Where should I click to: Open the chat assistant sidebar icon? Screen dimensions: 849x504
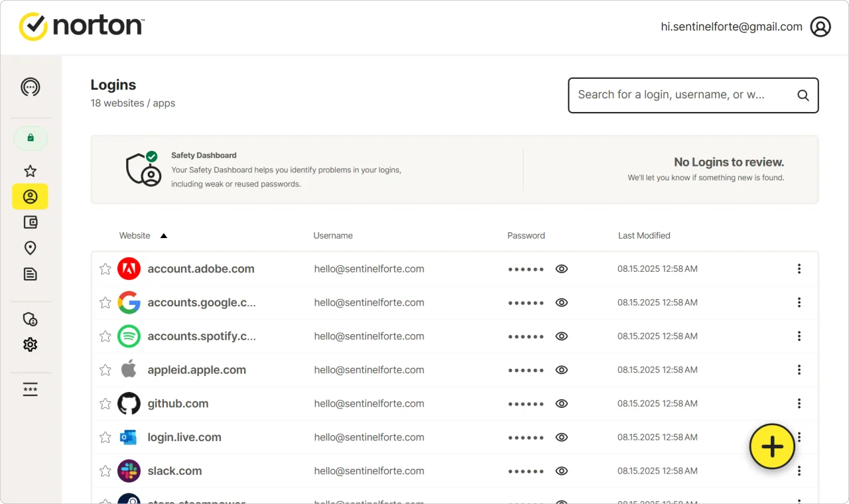[31, 87]
